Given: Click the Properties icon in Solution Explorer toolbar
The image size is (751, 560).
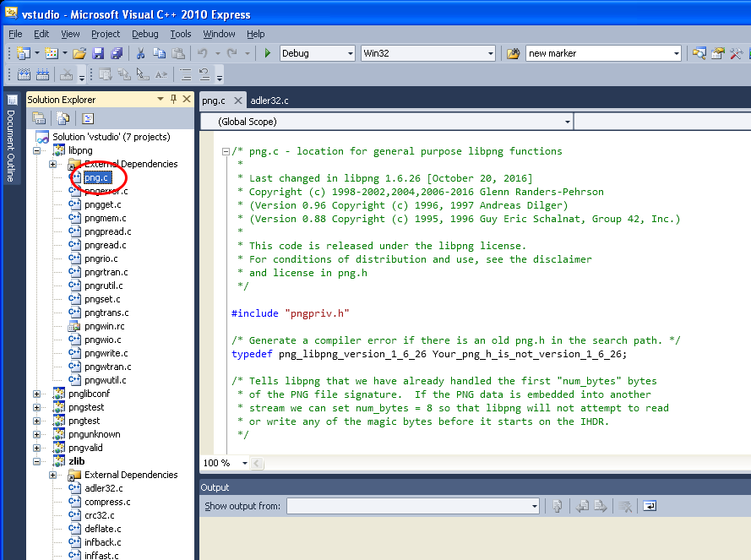Looking at the screenshot, I should 39,118.
